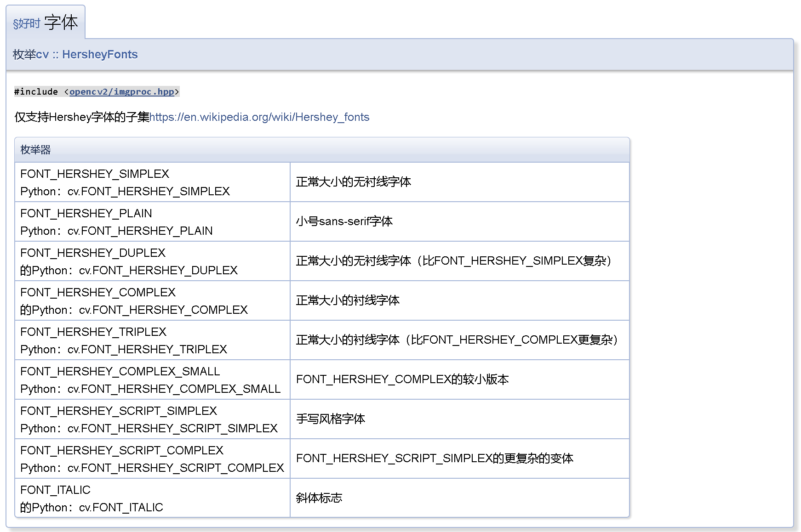Select the FONT_HERSHEY_TRIPLEX entry
Image resolution: width=801 pixels, height=532 pixels.
[93, 332]
